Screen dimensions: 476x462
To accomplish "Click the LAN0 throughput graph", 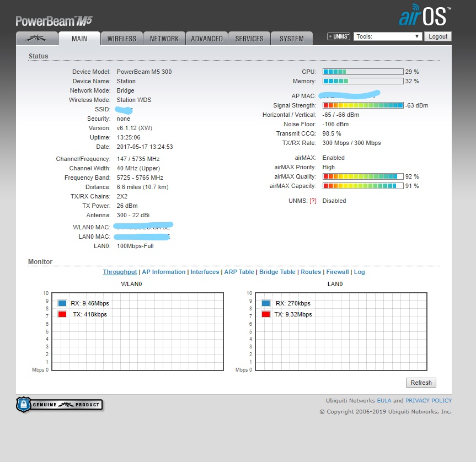I will click(x=341, y=331).
